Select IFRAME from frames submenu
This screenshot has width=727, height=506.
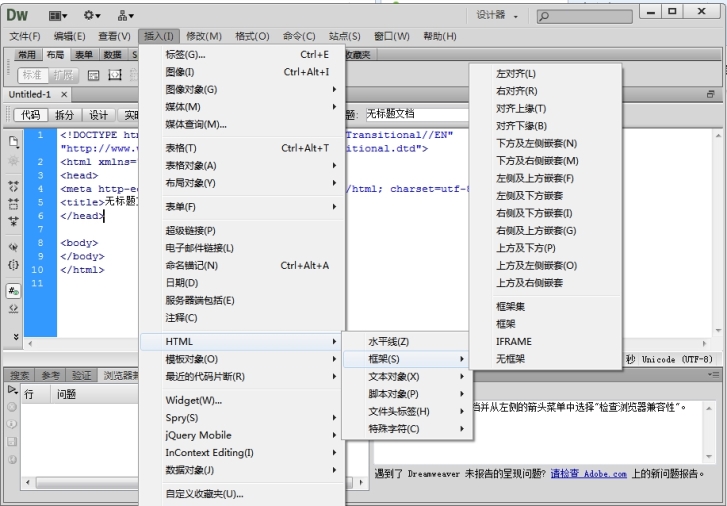pyautogui.click(x=514, y=341)
